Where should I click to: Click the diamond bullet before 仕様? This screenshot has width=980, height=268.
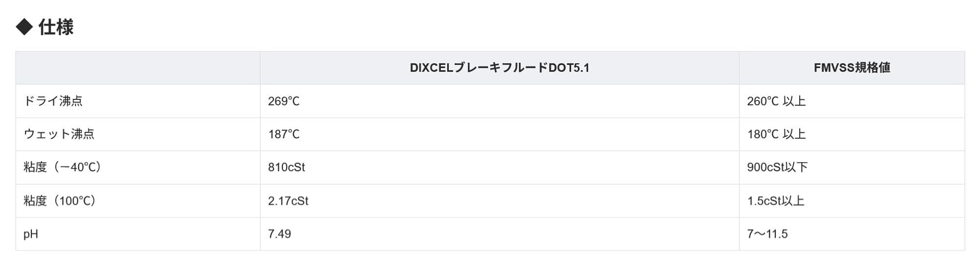tap(24, 27)
